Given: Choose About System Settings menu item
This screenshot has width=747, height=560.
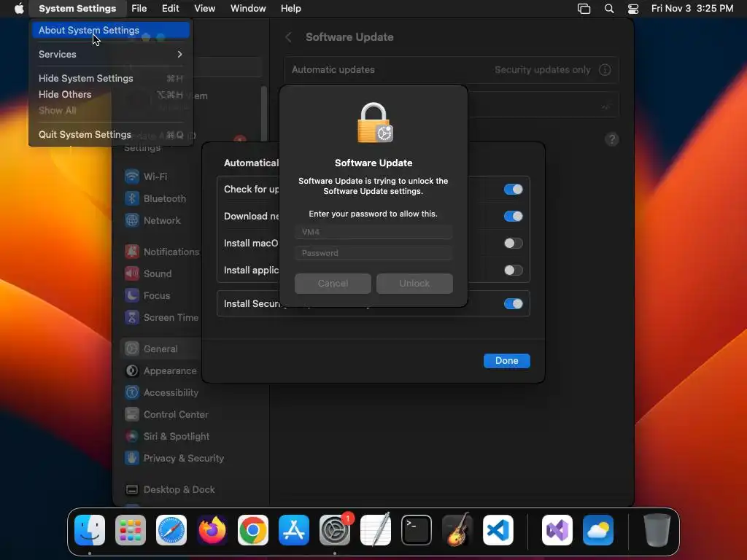Looking at the screenshot, I should (111, 30).
